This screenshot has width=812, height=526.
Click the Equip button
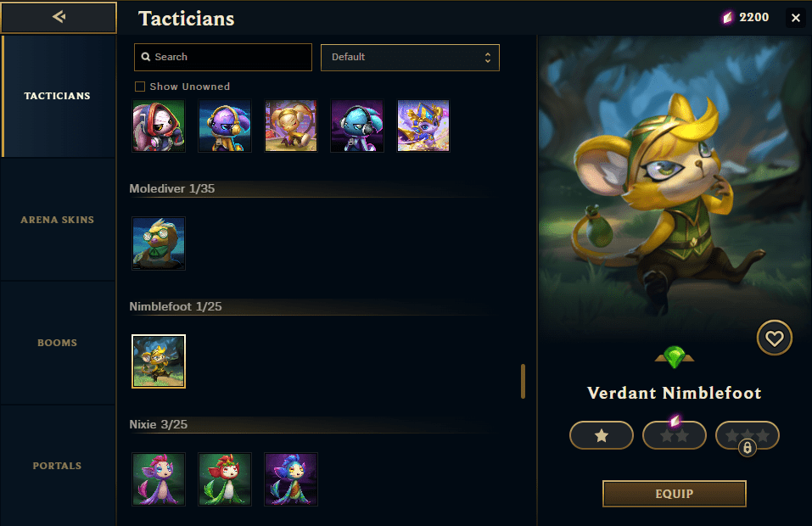[x=675, y=494]
